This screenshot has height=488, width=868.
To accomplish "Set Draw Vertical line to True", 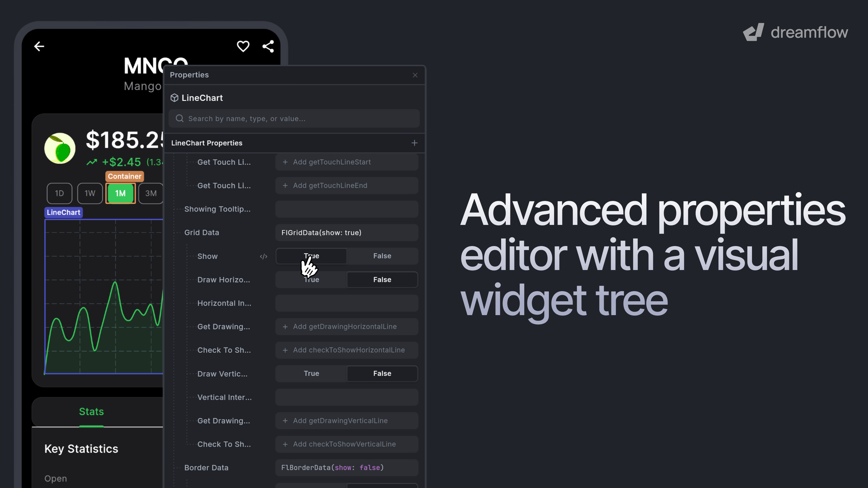I will click(x=311, y=374).
